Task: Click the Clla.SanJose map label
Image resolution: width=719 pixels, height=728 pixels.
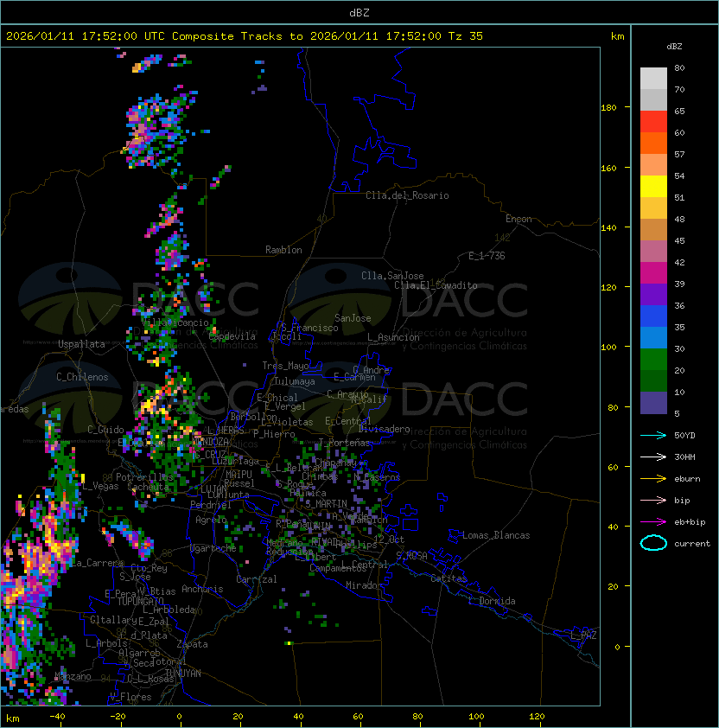Action: coord(392,276)
